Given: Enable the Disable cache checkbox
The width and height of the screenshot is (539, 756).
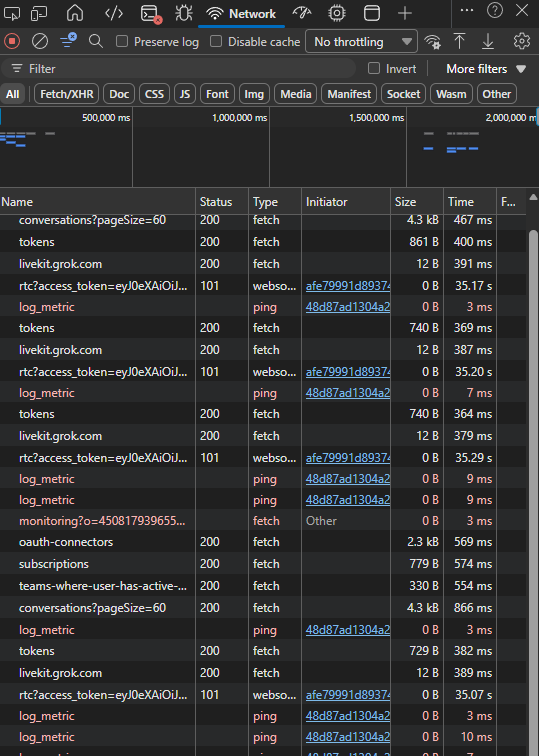Looking at the screenshot, I should click(x=216, y=41).
